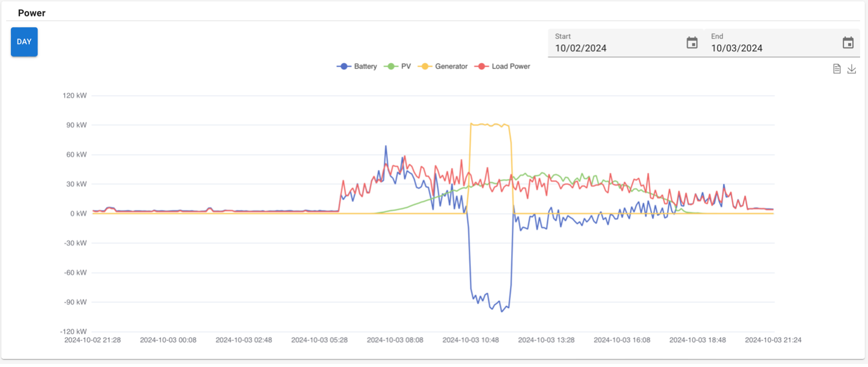Image resolution: width=868 pixels, height=367 pixels.
Task: Click the Power panel title
Action: coord(32,13)
